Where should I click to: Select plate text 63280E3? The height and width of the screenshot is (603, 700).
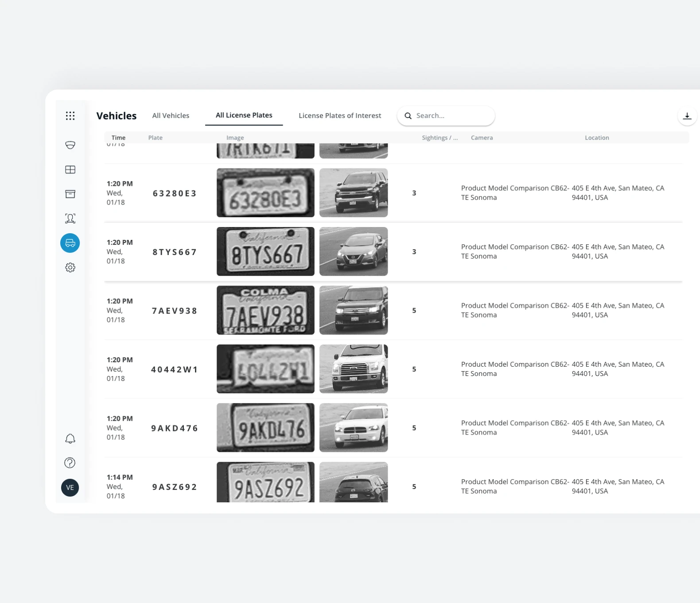(x=175, y=193)
